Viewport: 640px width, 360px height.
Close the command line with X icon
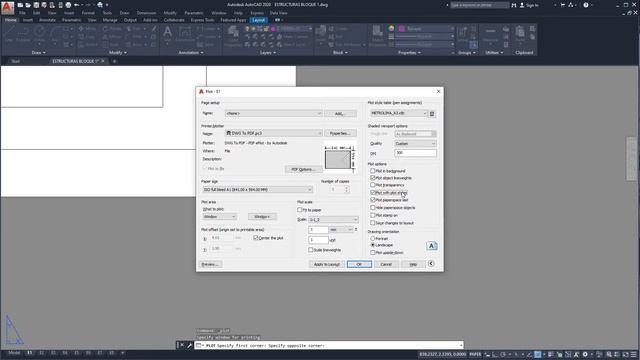pos(182,345)
